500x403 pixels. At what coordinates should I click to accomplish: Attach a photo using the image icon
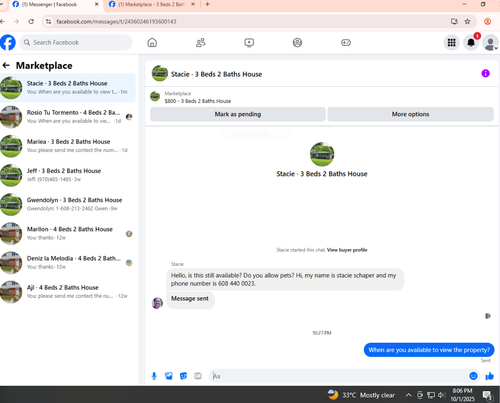tap(169, 376)
